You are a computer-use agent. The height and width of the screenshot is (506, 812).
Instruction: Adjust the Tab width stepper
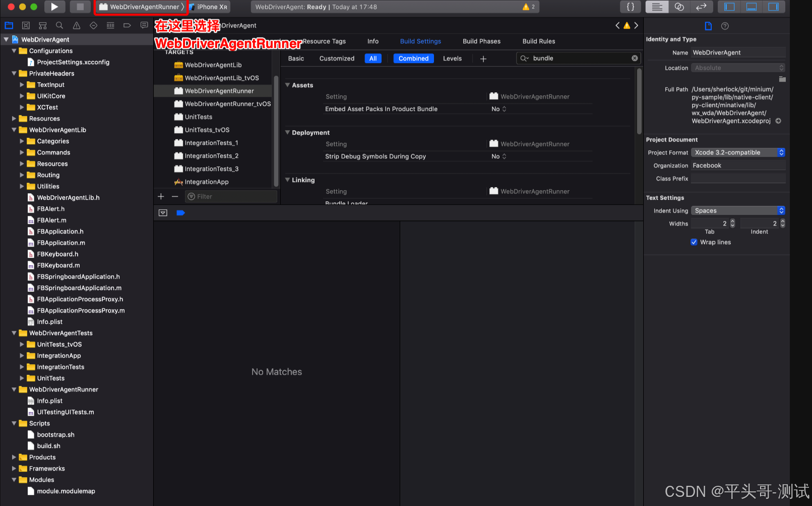click(x=732, y=223)
